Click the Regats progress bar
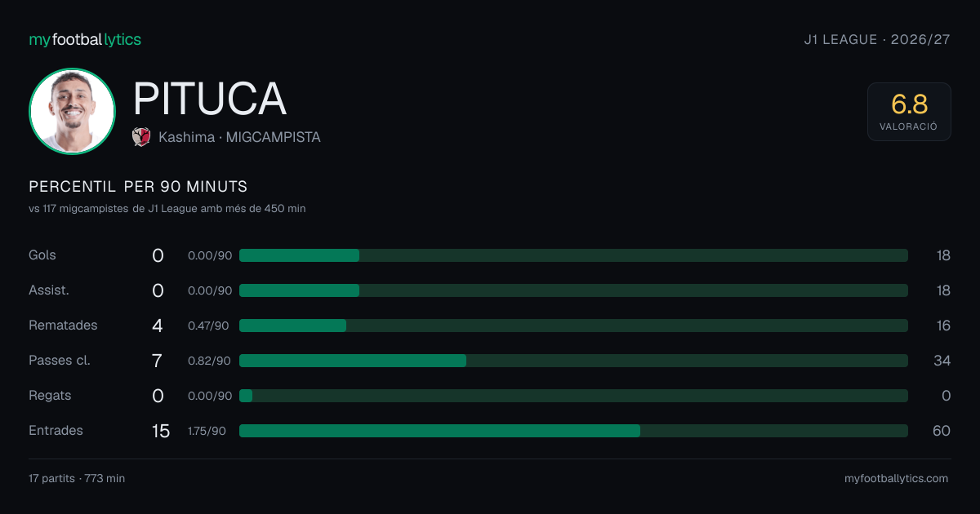980x514 pixels. pos(573,396)
